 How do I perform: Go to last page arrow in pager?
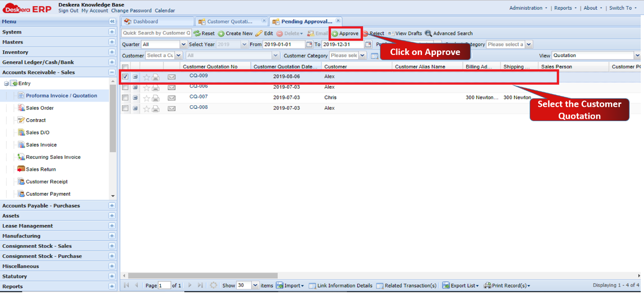200,285
